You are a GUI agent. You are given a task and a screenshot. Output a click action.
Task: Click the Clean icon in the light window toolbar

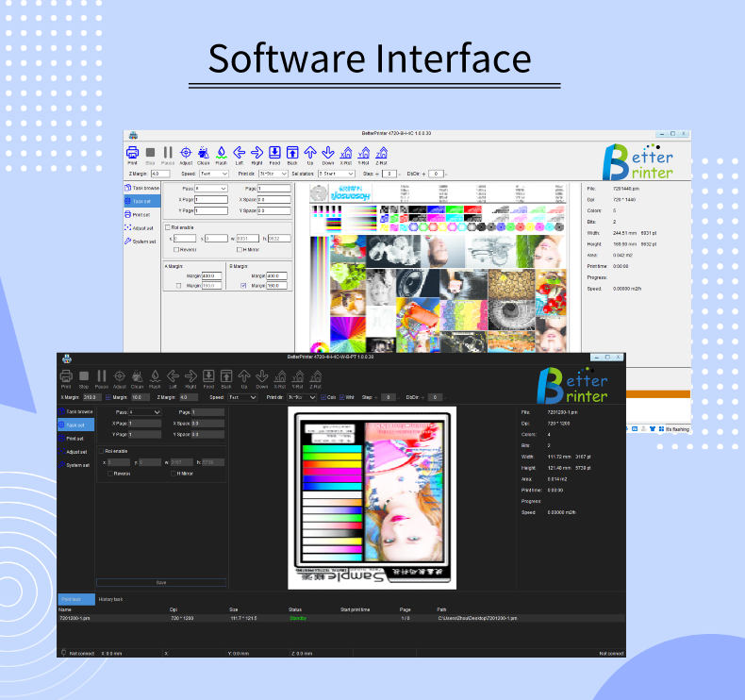pos(203,152)
